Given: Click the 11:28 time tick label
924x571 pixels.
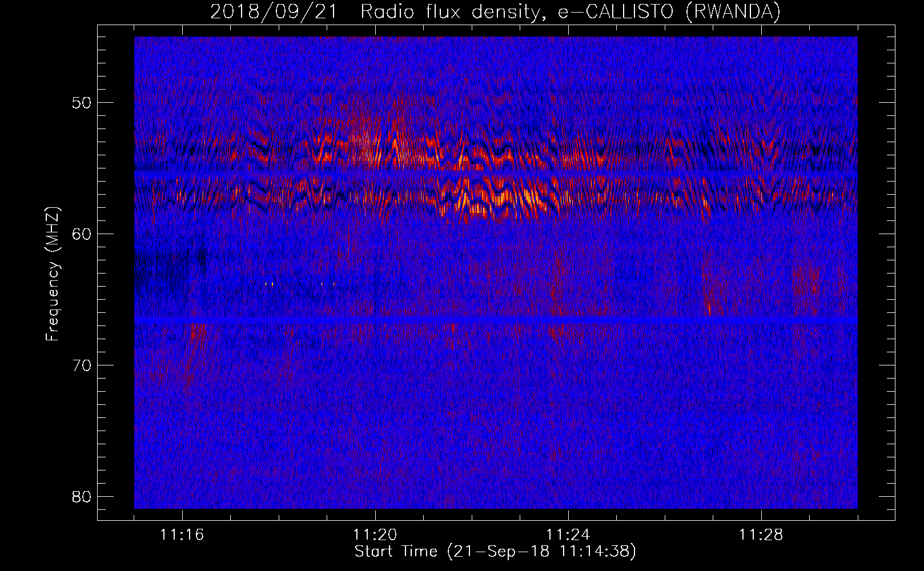Looking at the screenshot, I should (x=761, y=535).
